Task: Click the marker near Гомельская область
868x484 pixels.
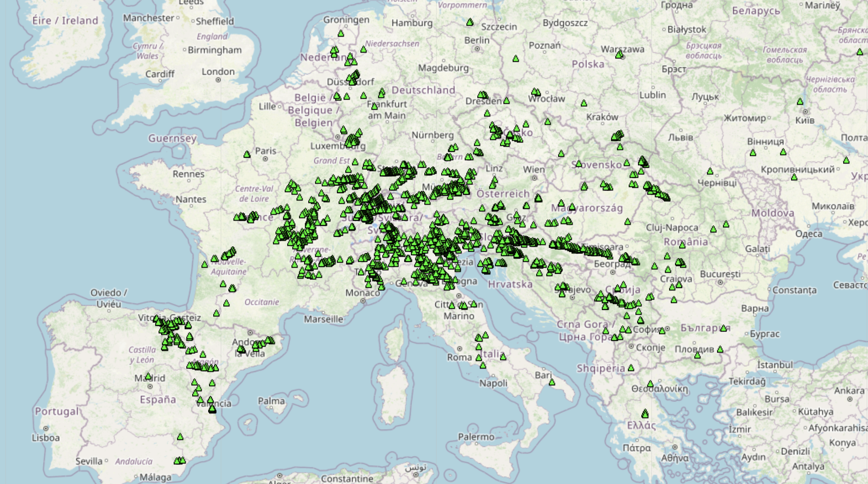Action: pos(860,52)
